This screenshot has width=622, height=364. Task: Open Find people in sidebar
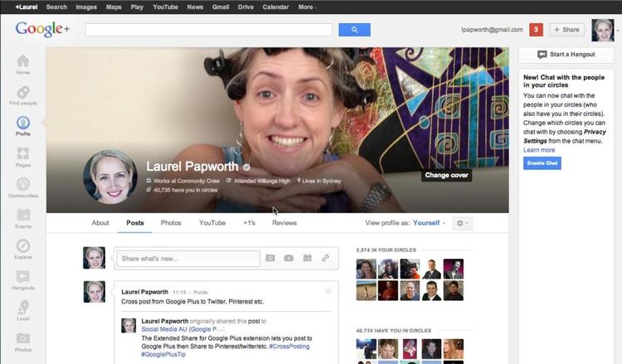23,95
